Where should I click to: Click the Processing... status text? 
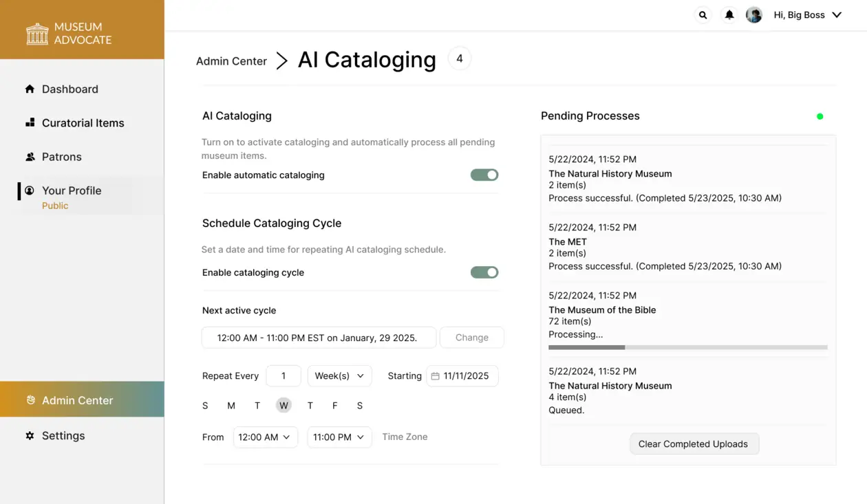pyautogui.click(x=576, y=334)
